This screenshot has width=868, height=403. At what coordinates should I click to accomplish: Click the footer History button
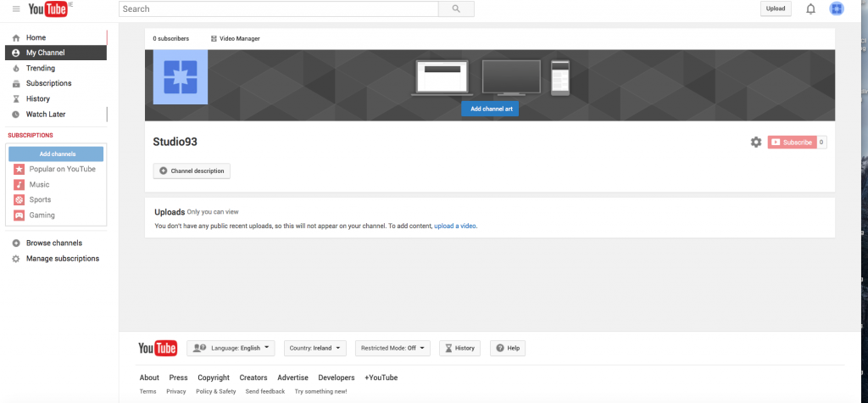pyautogui.click(x=459, y=348)
